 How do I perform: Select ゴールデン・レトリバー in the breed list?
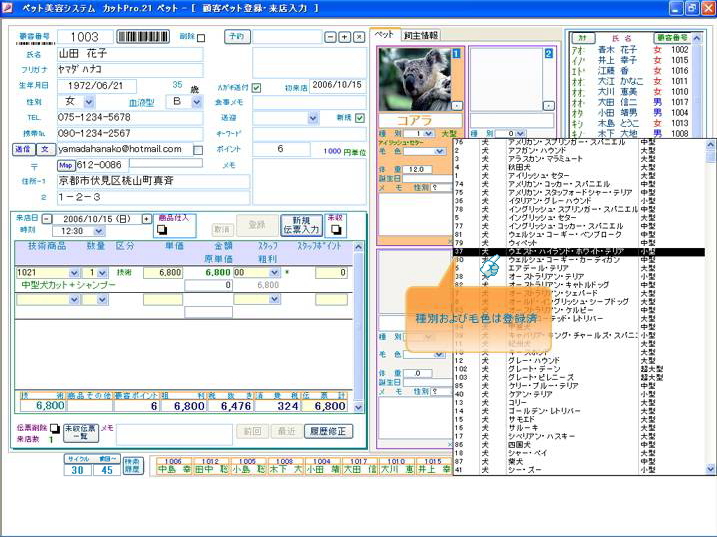click(578, 411)
